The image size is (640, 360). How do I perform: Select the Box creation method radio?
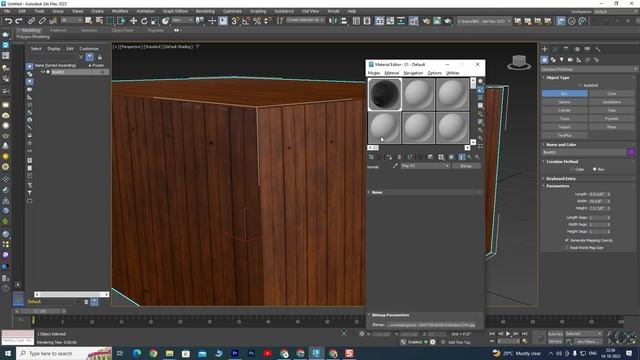click(x=594, y=169)
